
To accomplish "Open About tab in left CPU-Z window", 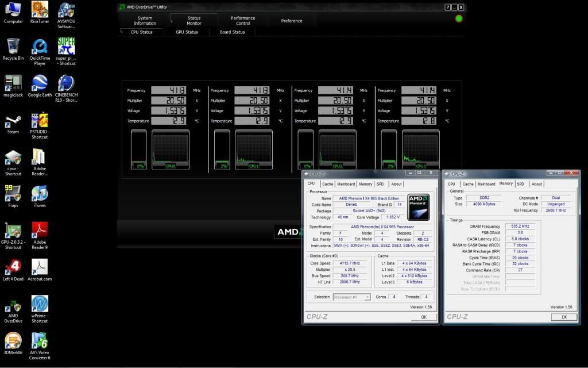I will click(x=396, y=184).
